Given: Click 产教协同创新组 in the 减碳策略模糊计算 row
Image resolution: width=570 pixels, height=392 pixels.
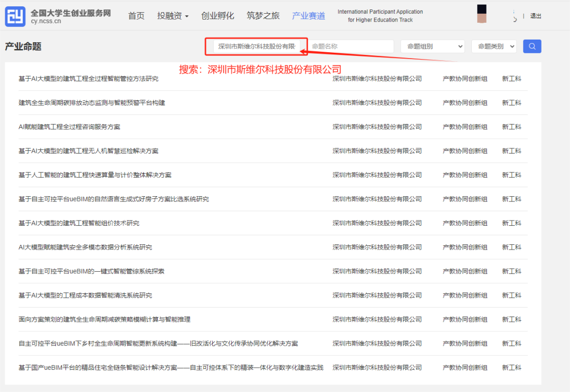Looking at the screenshot, I should click(465, 319).
